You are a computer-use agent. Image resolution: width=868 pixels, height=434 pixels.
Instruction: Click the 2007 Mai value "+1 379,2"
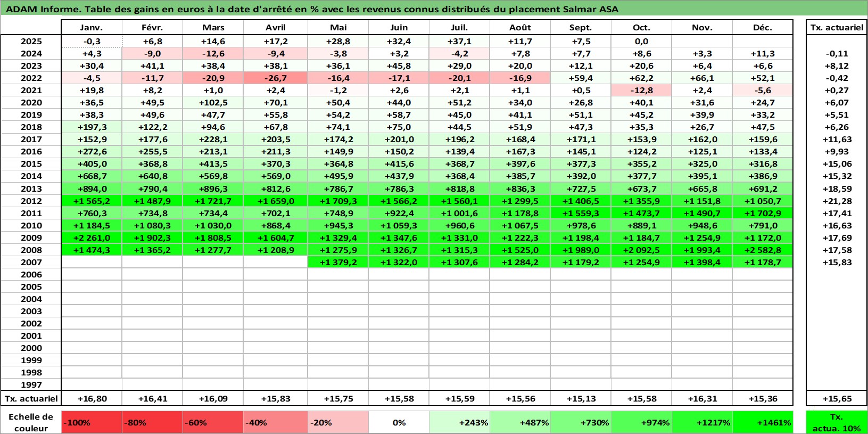pos(338,263)
